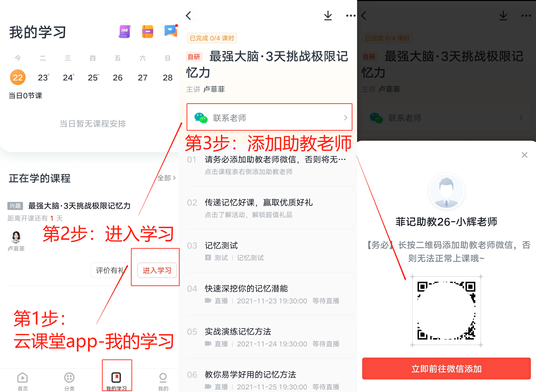Expand 联系老师 row chevron
The width and height of the screenshot is (536, 392).
(346, 118)
